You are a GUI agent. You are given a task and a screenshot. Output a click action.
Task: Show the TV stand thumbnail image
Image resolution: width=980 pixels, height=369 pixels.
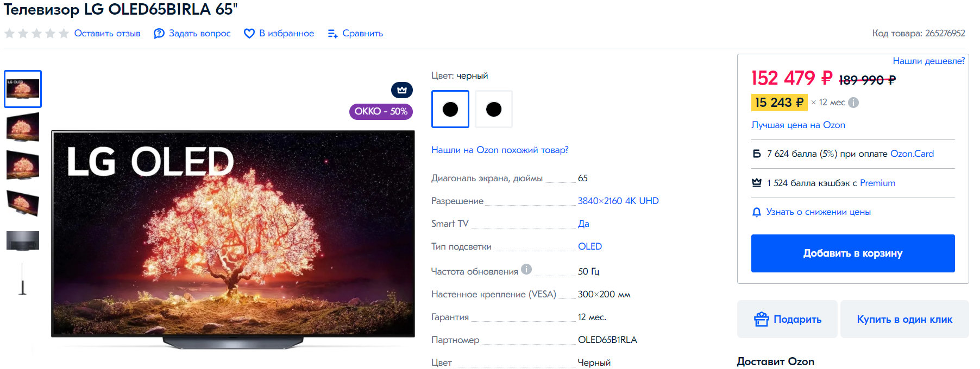[23, 279]
